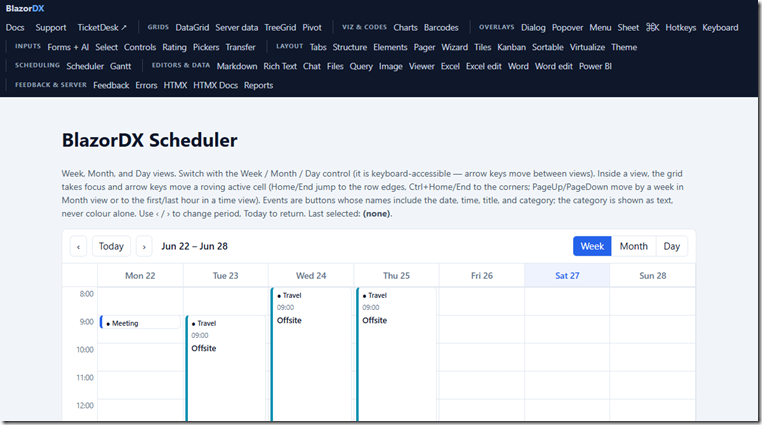Screen dimensions: 762x425
Task: Open the Pager demo
Action: [424, 47]
